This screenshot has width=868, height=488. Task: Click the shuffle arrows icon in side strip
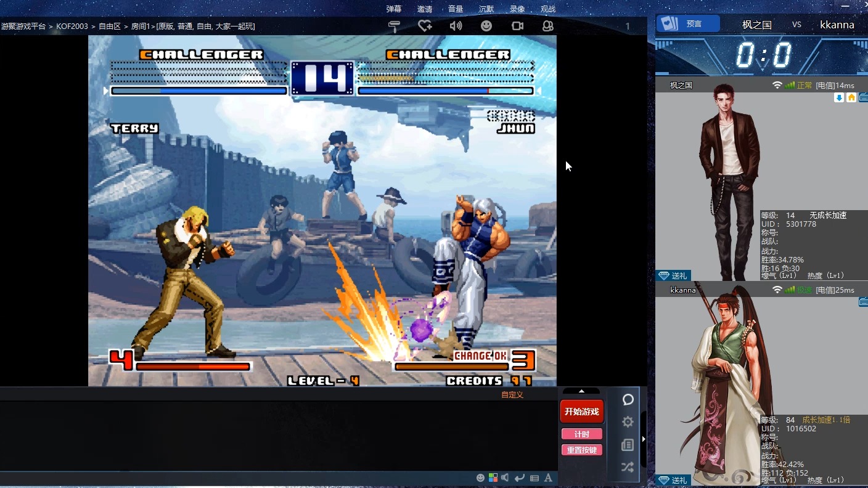(628, 467)
